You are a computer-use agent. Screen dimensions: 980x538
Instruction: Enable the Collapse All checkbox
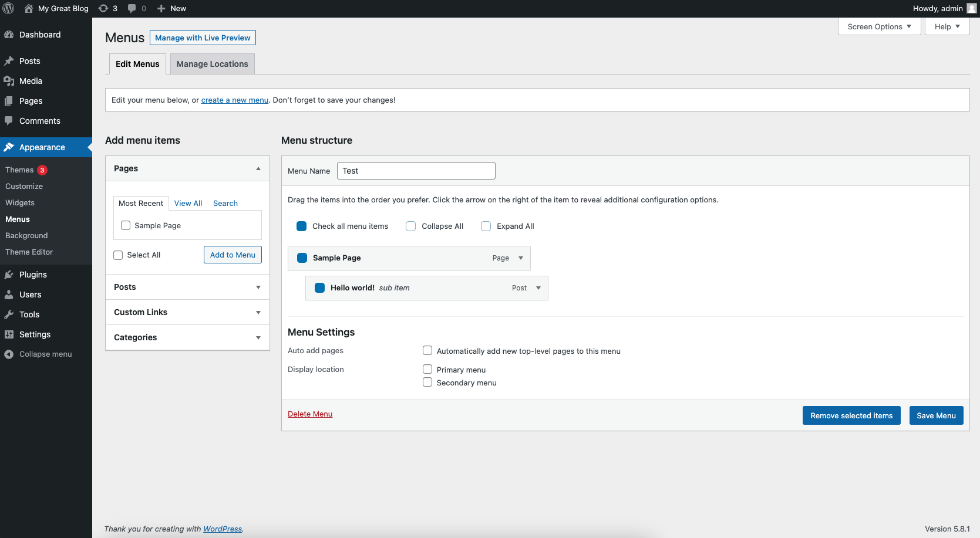[x=411, y=226]
